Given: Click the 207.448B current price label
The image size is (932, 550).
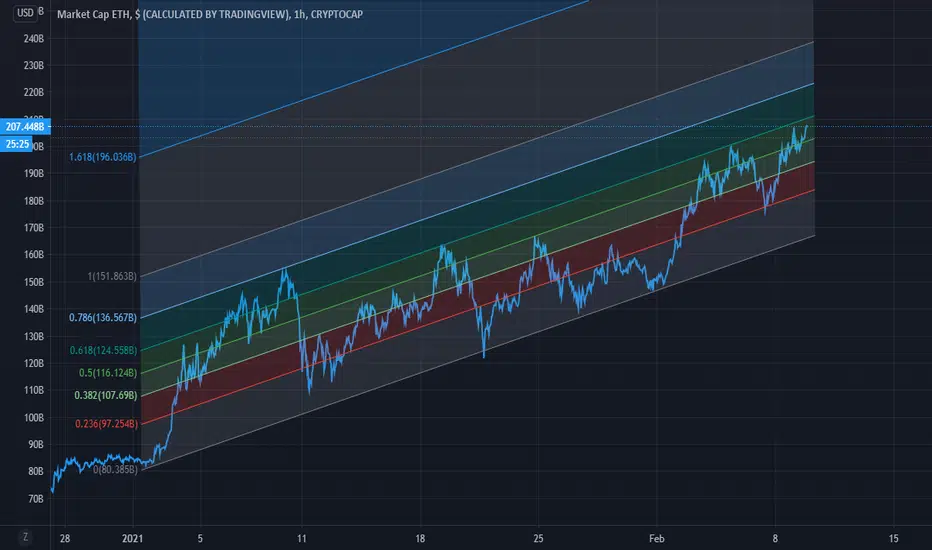Looking at the screenshot, I should pyautogui.click(x=25, y=126).
